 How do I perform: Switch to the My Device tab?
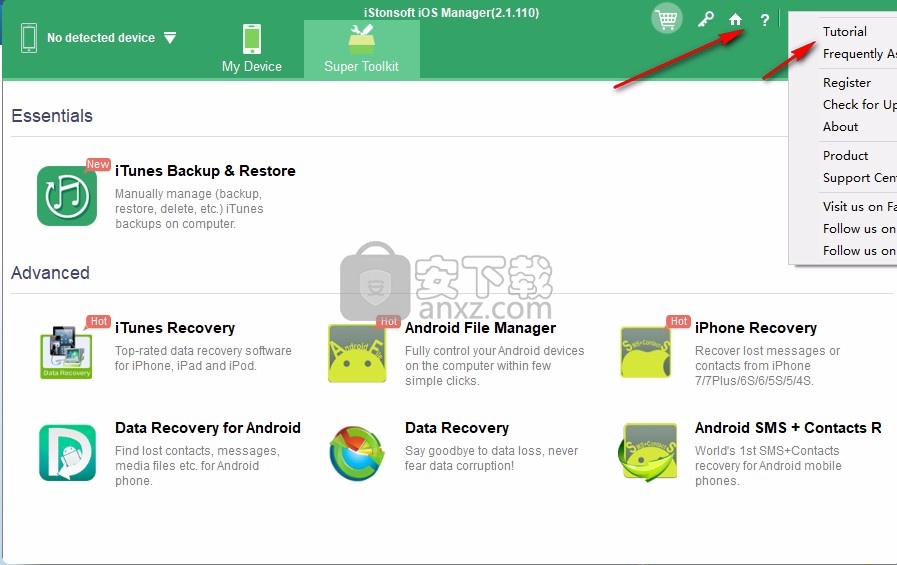[x=252, y=49]
